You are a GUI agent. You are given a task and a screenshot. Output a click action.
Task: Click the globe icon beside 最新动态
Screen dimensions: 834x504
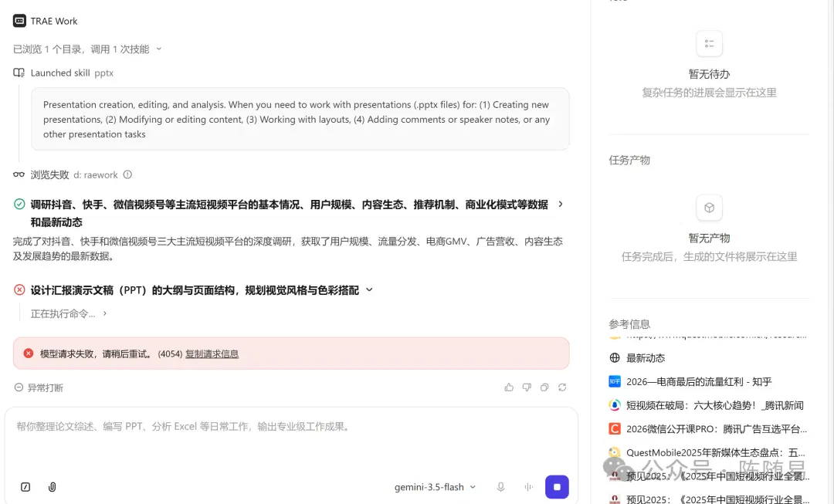pos(615,358)
